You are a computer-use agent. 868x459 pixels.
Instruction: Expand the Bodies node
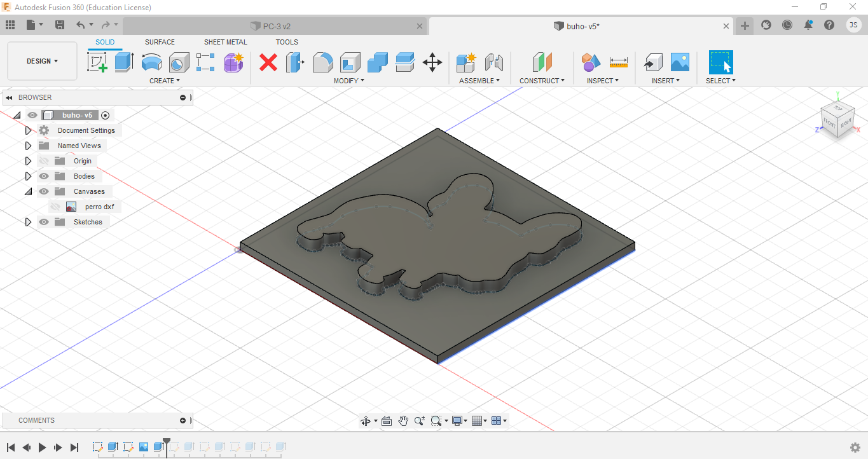coord(28,176)
